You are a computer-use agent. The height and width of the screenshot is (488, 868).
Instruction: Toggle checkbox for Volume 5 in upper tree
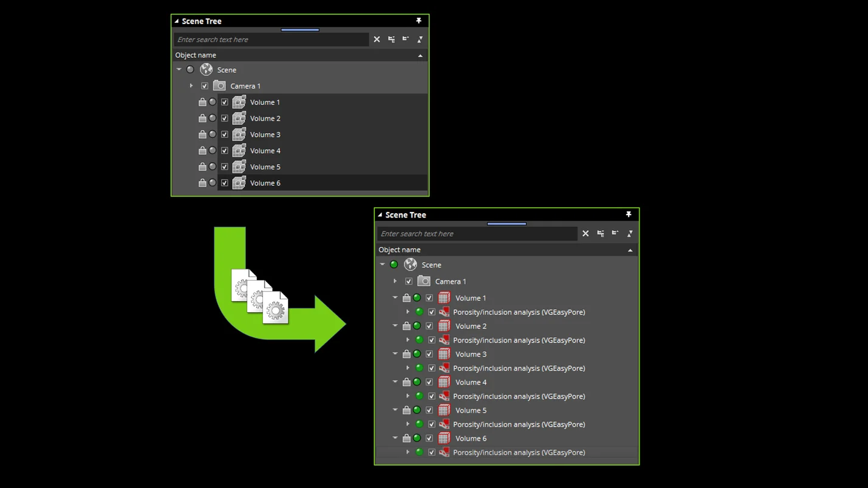(x=225, y=166)
